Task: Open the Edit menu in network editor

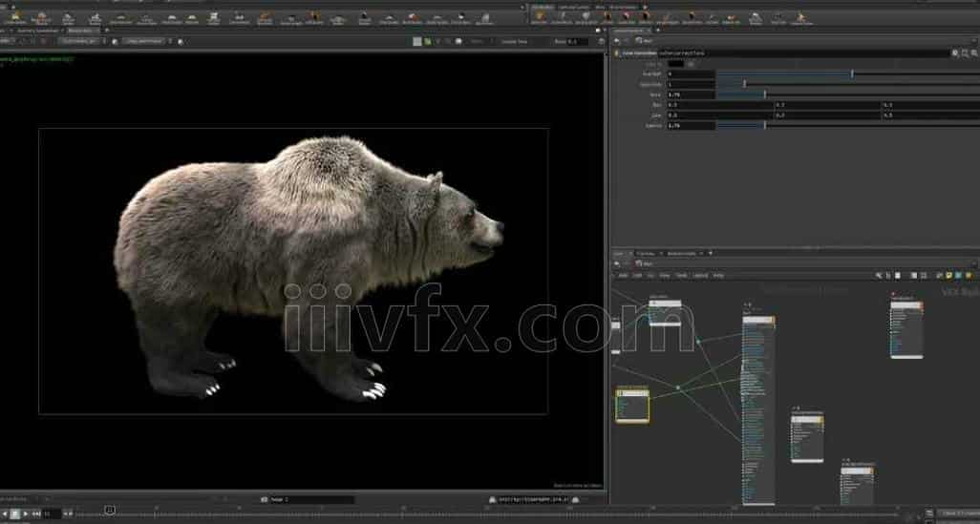Action: [637, 276]
